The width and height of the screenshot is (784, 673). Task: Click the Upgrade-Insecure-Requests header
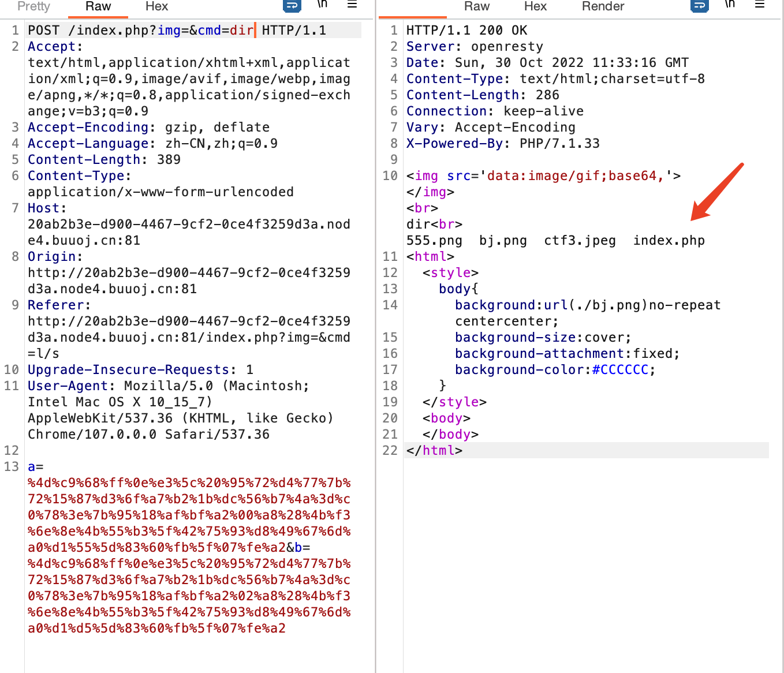(x=140, y=369)
